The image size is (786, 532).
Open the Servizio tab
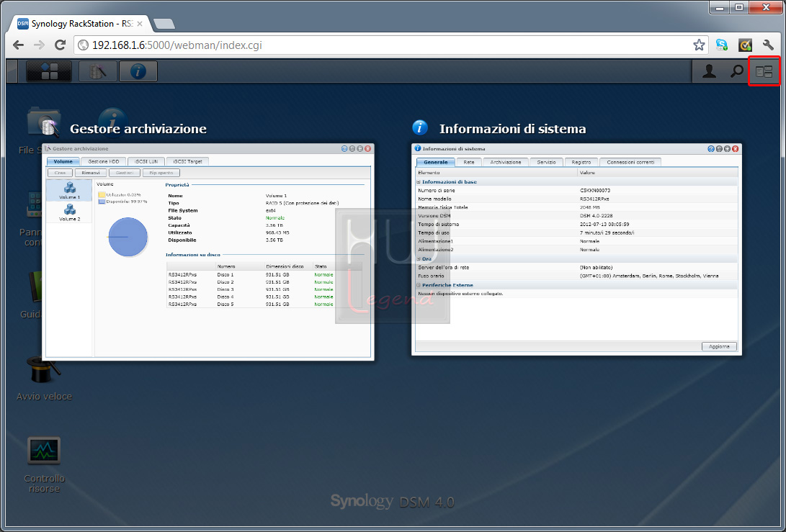(x=546, y=162)
